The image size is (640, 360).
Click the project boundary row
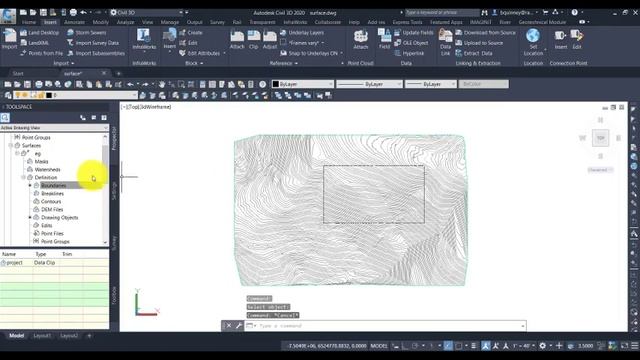54,263
